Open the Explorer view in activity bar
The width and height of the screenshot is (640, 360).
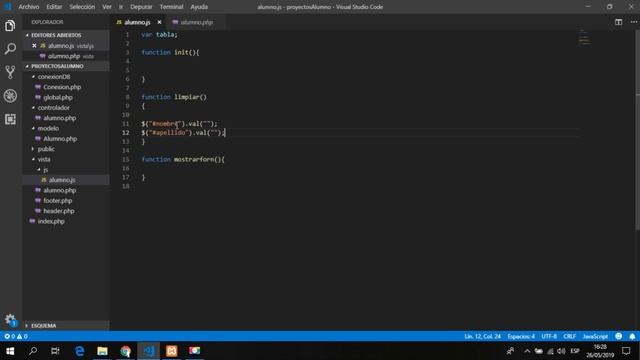point(10,26)
